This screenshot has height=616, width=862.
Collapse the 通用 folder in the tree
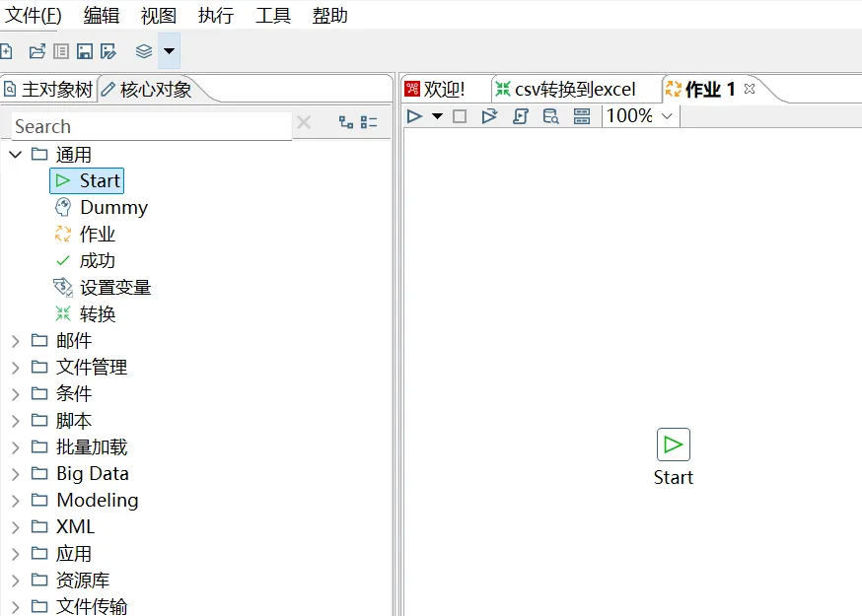[x=16, y=155]
